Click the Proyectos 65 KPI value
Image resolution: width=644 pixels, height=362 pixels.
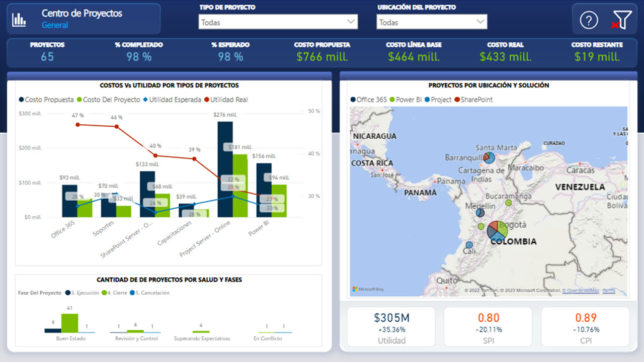pos(47,57)
